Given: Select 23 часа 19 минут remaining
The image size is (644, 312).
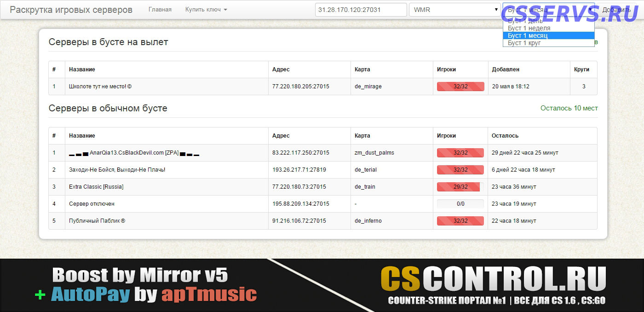Looking at the screenshot, I should tap(514, 204).
